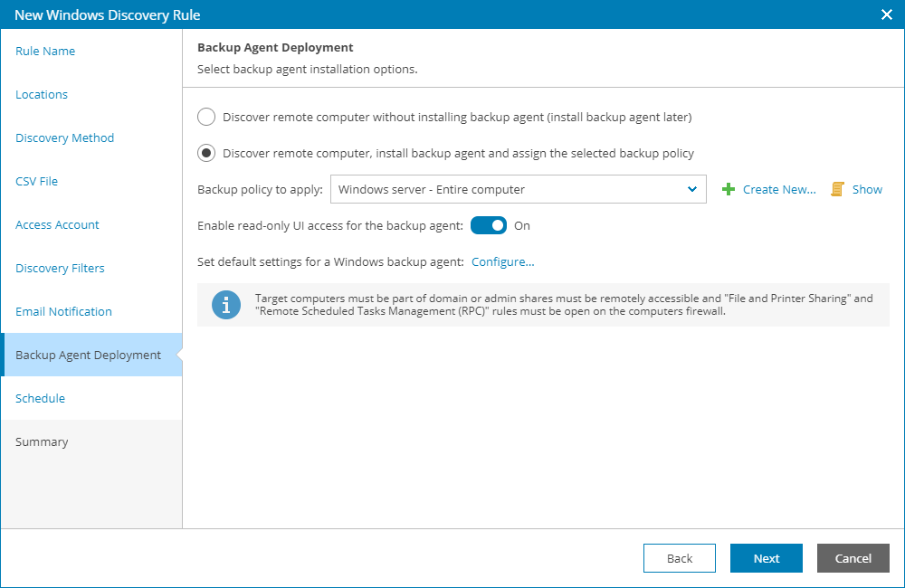Open the Backup policy to apply dropdown
This screenshot has width=905, height=588.
click(518, 190)
